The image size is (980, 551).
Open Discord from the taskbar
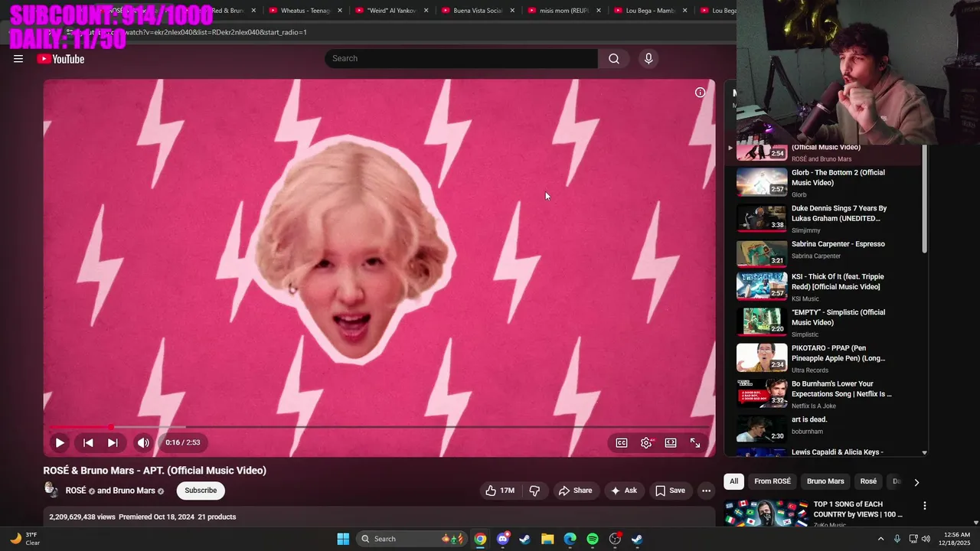pos(502,539)
